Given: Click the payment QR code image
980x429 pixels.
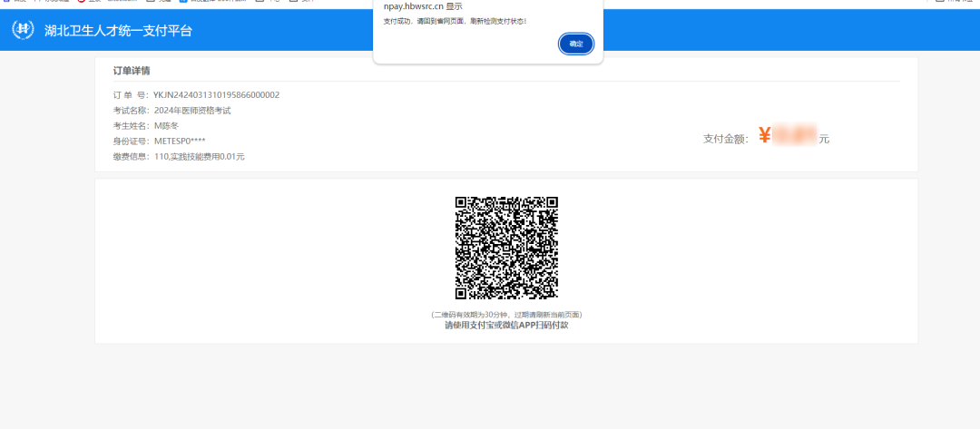Looking at the screenshot, I should [505, 248].
